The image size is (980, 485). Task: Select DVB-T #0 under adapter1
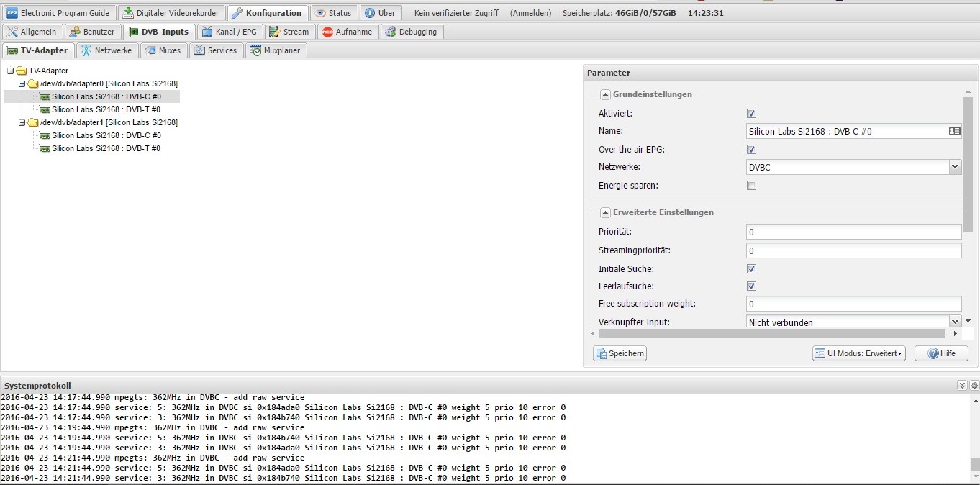pos(106,148)
